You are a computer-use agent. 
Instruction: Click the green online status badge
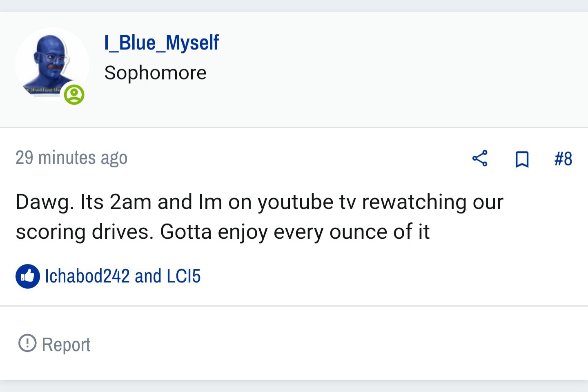pyautogui.click(x=74, y=94)
